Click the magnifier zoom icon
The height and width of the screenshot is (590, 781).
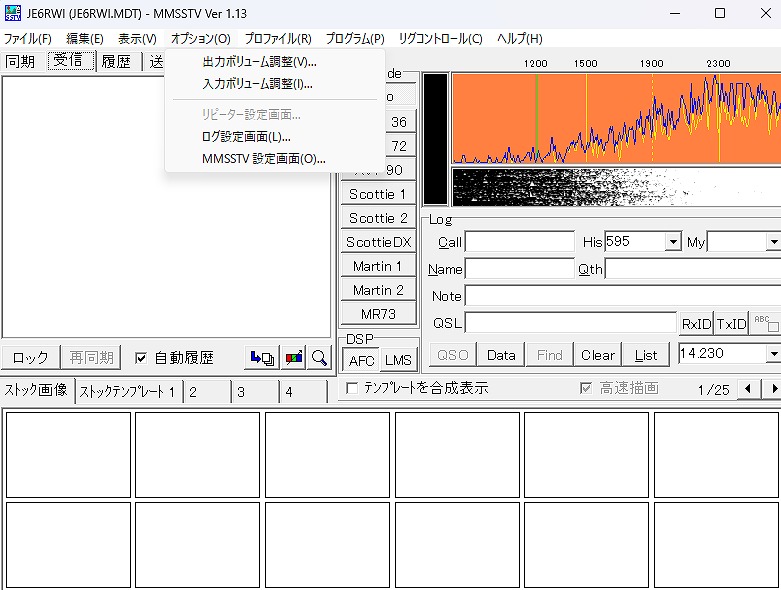[x=319, y=357]
